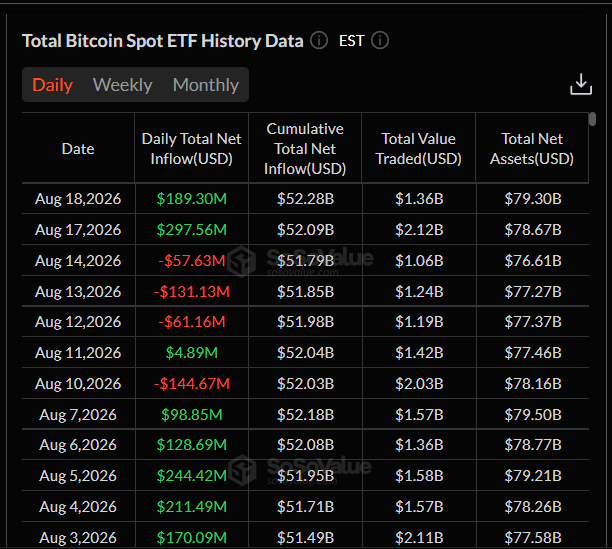
Task: Select the $4.89M inflow value
Action: pyautogui.click(x=192, y=352)
